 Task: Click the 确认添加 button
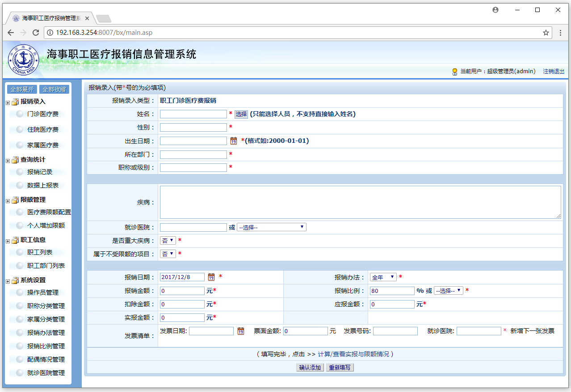click(310, 368)
